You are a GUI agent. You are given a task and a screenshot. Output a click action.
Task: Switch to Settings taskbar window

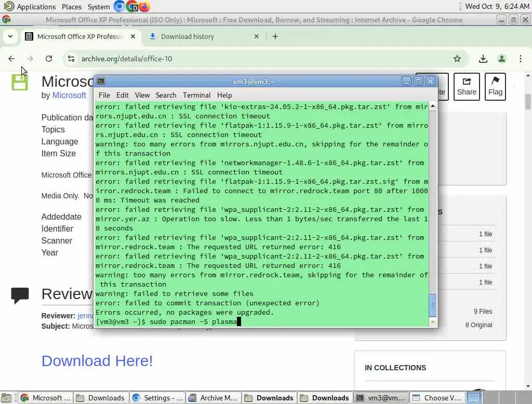click(157, 398)
